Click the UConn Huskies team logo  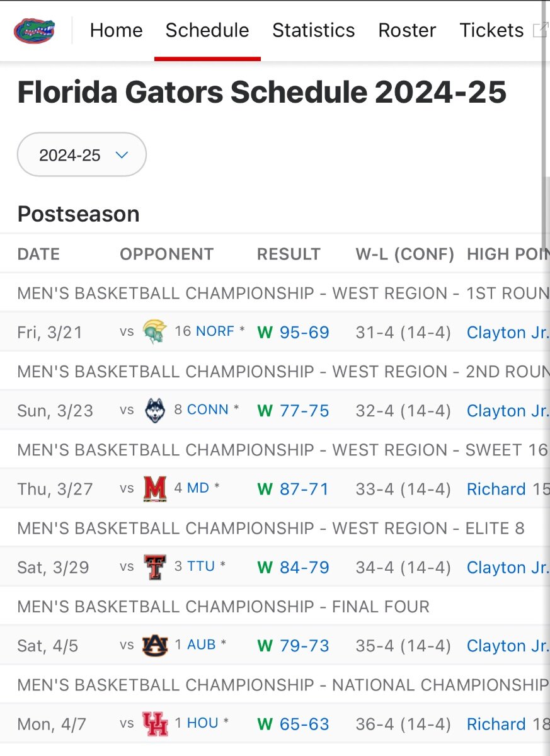pyautogui.click(x=155, y=410)
